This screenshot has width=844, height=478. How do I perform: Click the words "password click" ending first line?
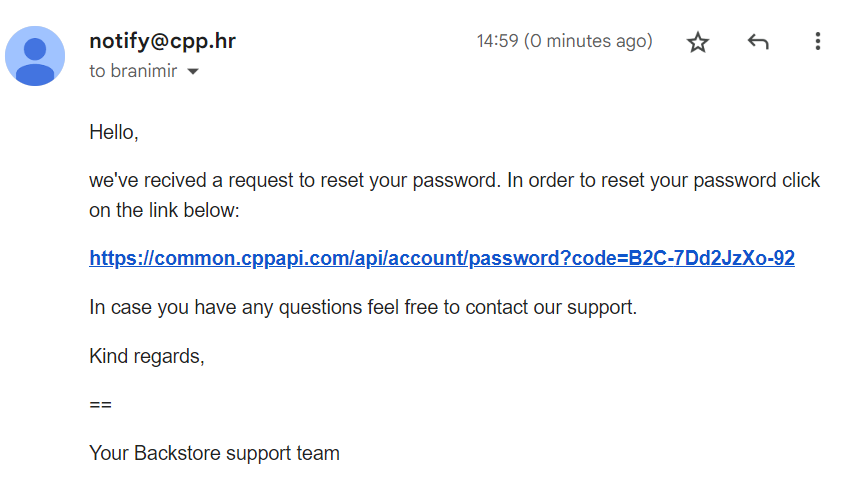point(757,180)
